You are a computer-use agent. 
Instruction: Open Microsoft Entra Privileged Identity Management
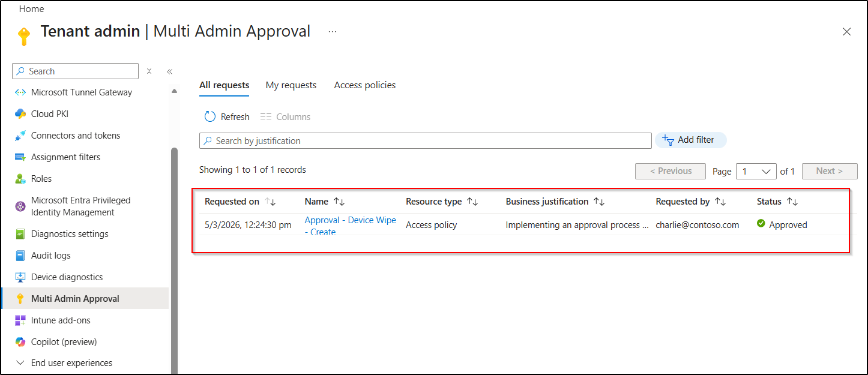[x=80, y=206]
